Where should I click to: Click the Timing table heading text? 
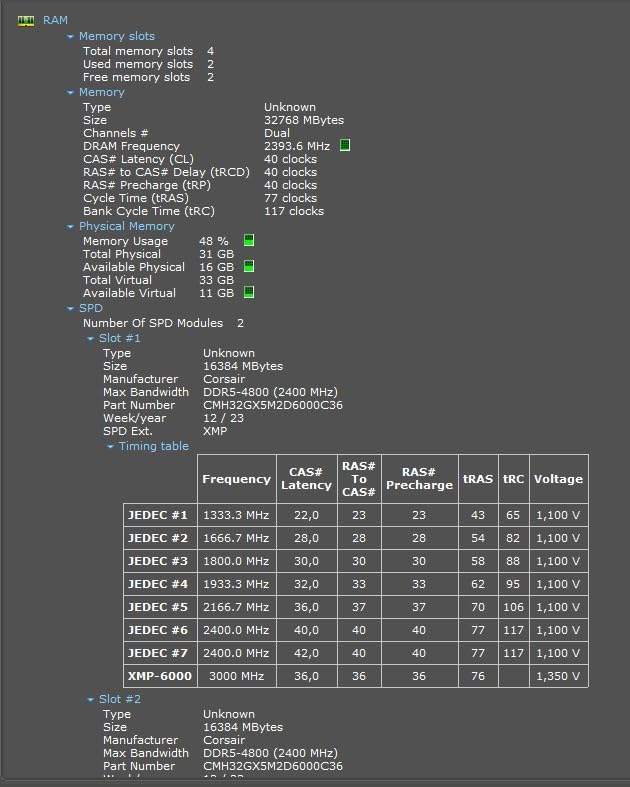[154, 446]
